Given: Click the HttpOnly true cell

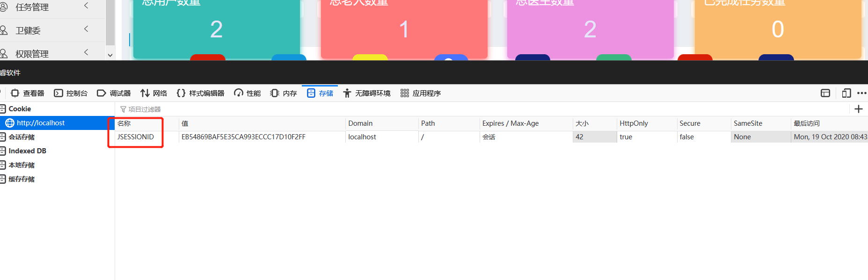Looking at the screenshot, I should (x=647, y=137).
